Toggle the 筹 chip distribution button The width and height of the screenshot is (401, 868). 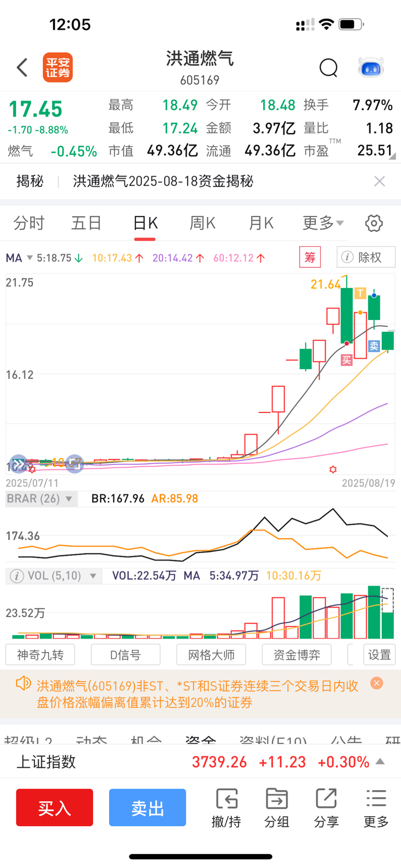pos(310,257)
